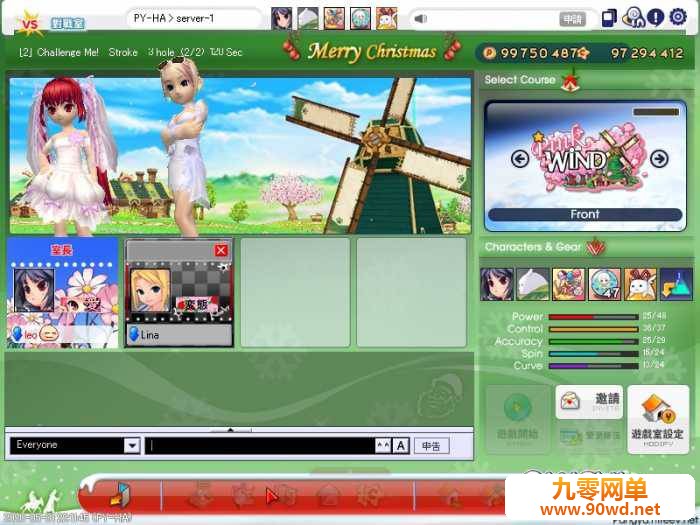Open the club set icon with yellow arrow
The image size is (700, 525).
[676, 284]
